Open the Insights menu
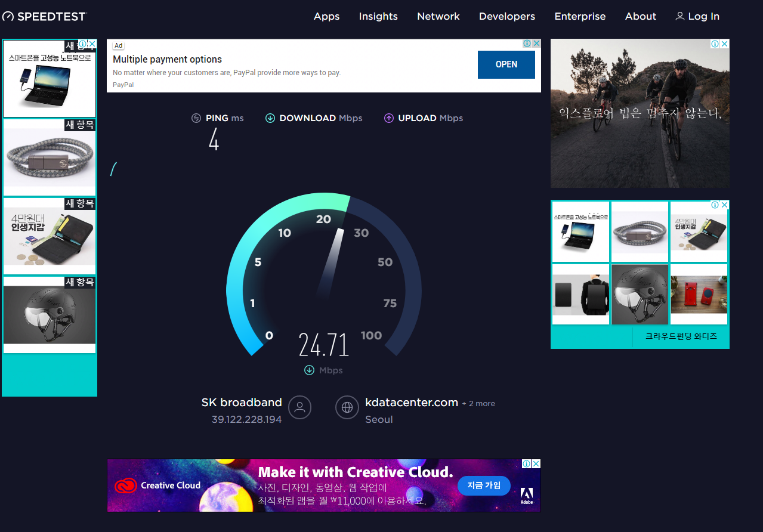 [x=378, y=16]
